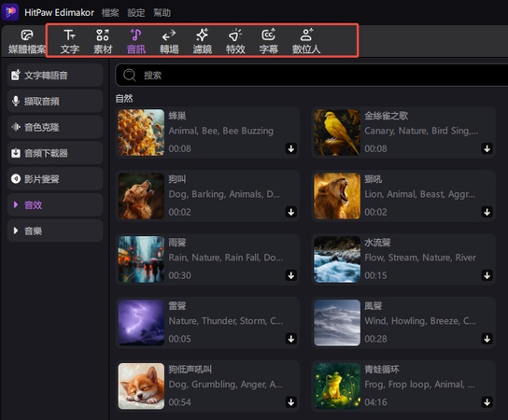Click the HitPaw Edimakor logo icon
Viewport: 508px width, 420px height.
[x=10, y=12]
